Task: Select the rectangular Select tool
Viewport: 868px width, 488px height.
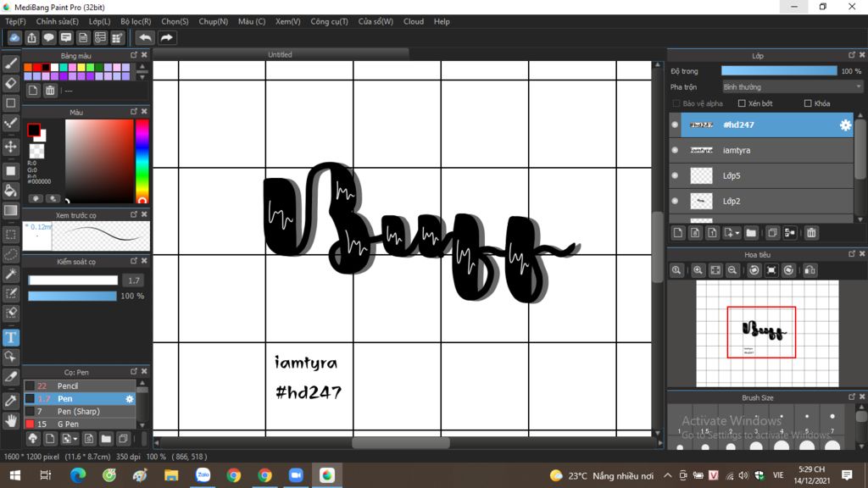Action: click(x=10, y=235)
